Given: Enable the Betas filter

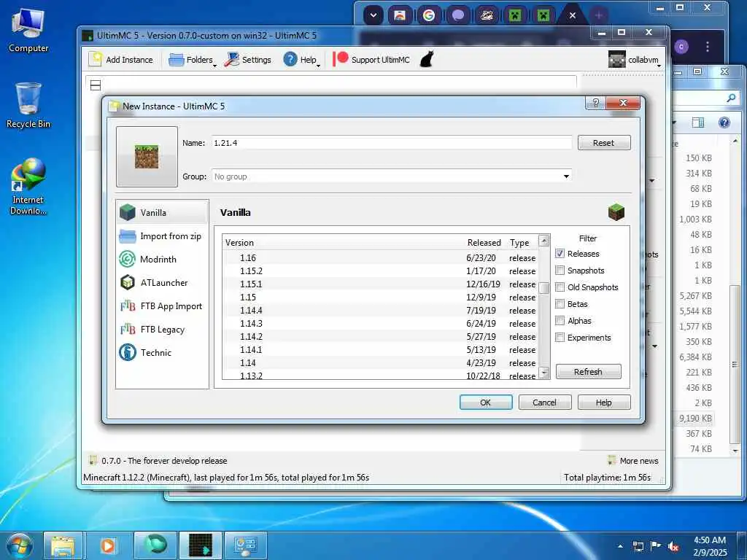Looking at the screenshot, I should [x=560, y=304].
